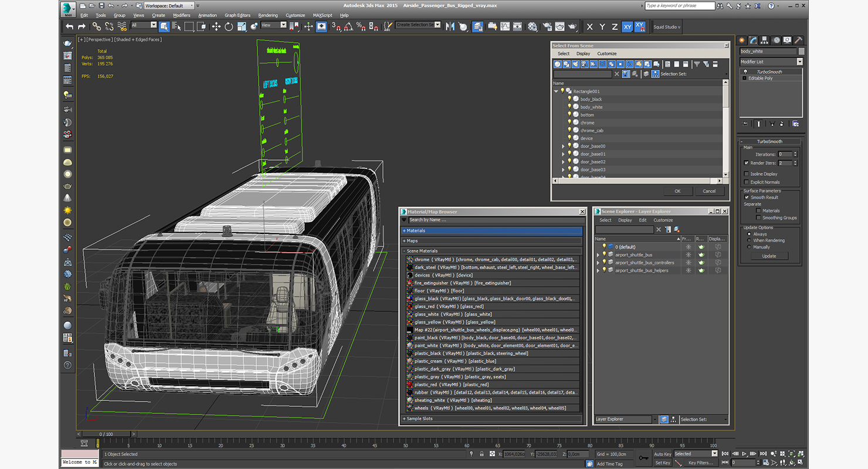The height and width of the screenshot is (469, 868).
Task: Activate the Select and Uniform Scale tool
Action: tap(241, 26)
